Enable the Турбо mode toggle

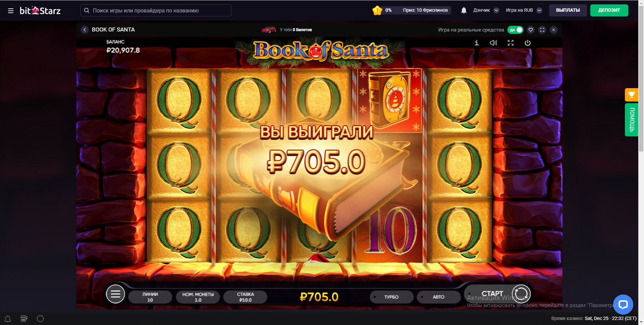click(x=391, y=297)
